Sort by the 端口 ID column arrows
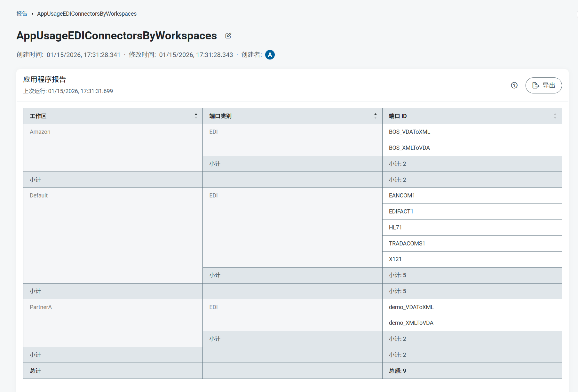578x392 pixels. pyautogui.click(x=555, y=116)
